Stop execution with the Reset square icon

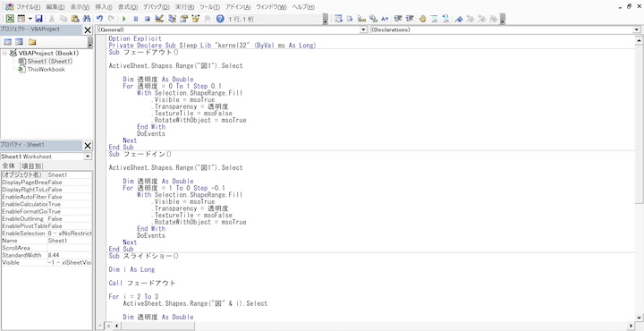pyautogui.click(x=148, y=19)
